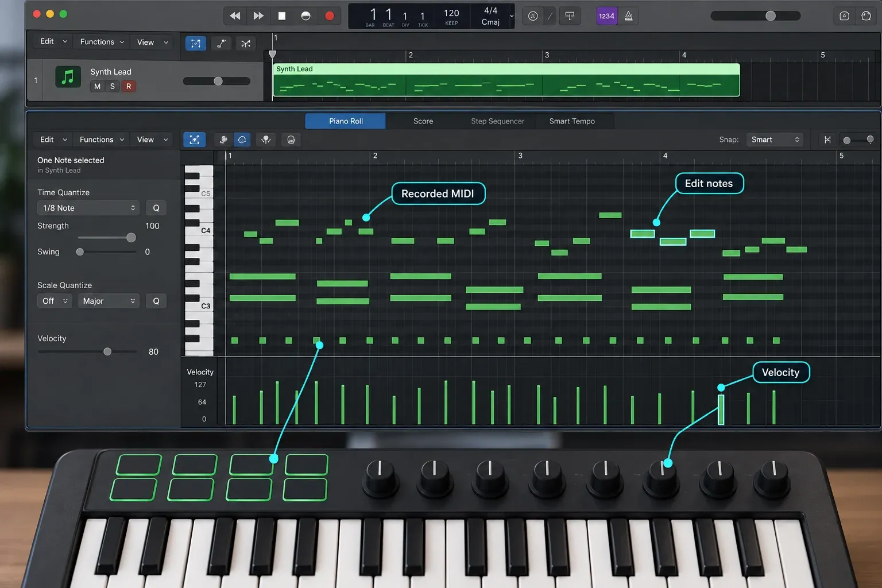The image size is (882, 588).
Task: Click the 'One Note selected' text
Action: [71, 160]
